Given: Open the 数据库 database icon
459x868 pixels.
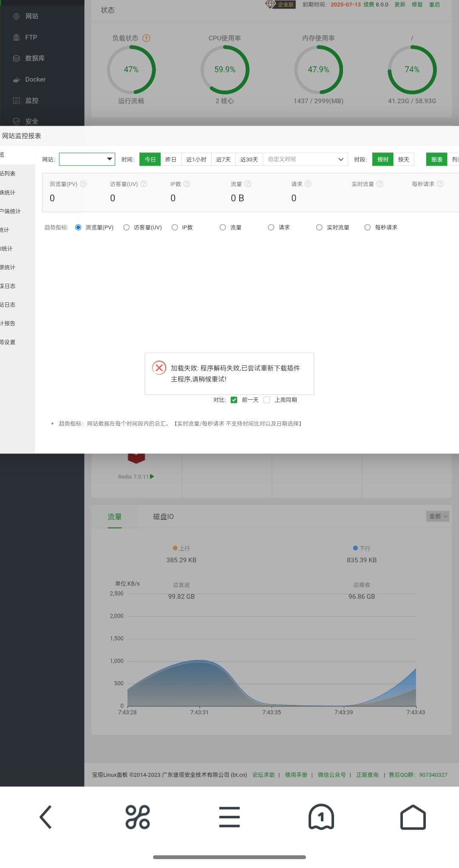Looking at the screenshot, I should pos(17,58).
